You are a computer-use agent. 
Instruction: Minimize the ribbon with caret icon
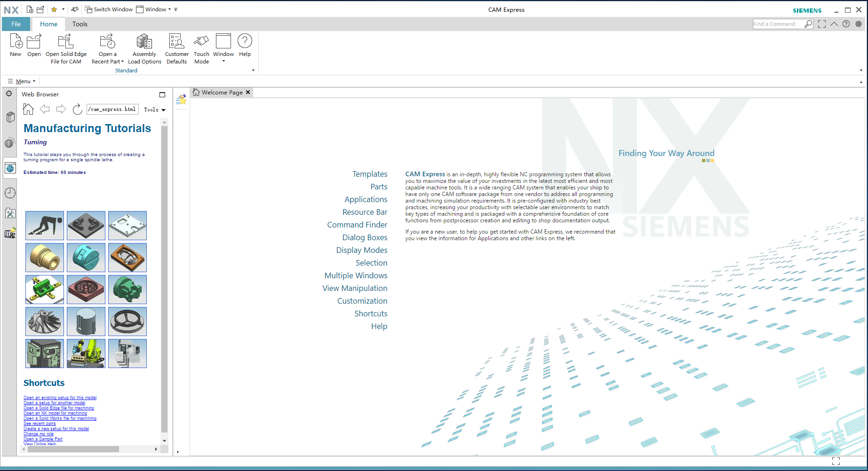point(834,24)
